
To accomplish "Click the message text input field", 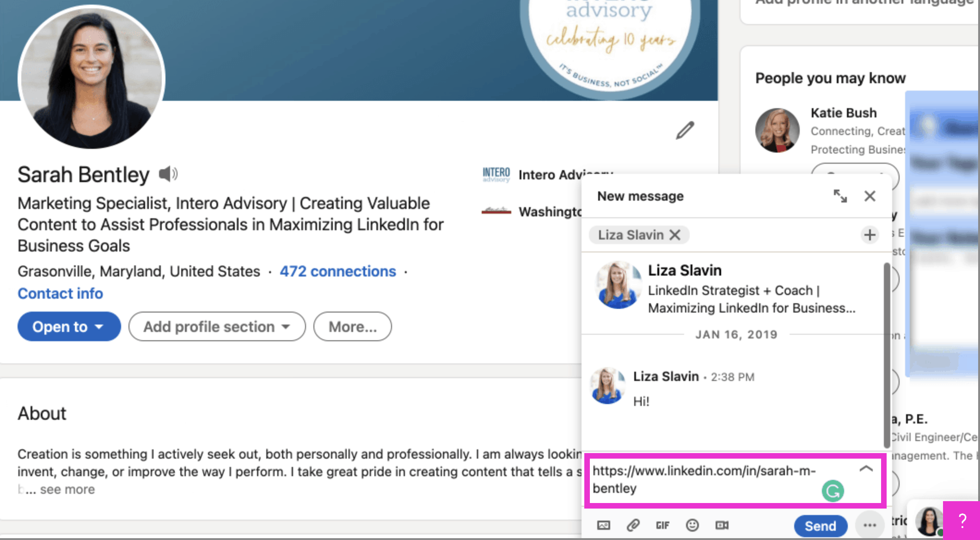I will [x=735, y=481].
